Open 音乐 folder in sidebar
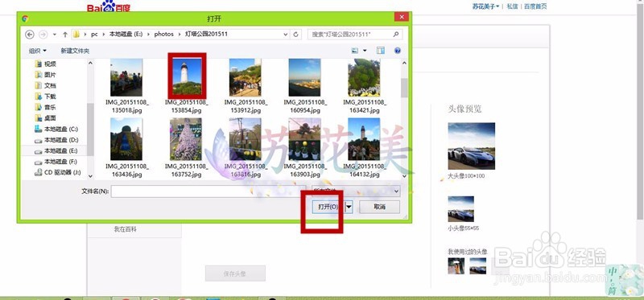 pyautogui.click(x=46, y=107)
